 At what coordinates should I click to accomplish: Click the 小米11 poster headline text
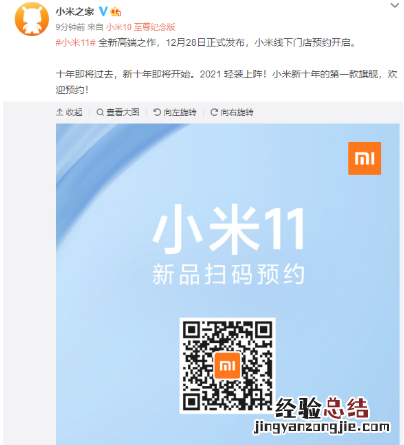pyautogui.click(x=229, y=229)
